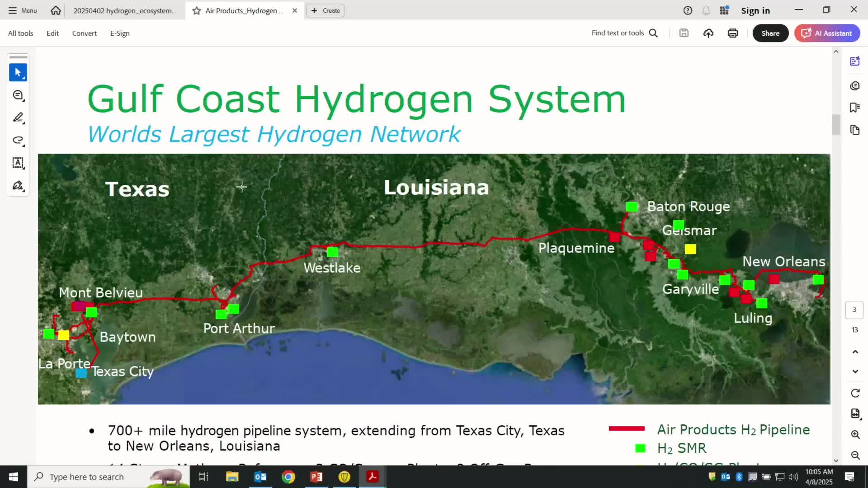This screenshot has width=868, height=488.
Task: Rotate the page using the rotate icon
Action: [855, 393]
